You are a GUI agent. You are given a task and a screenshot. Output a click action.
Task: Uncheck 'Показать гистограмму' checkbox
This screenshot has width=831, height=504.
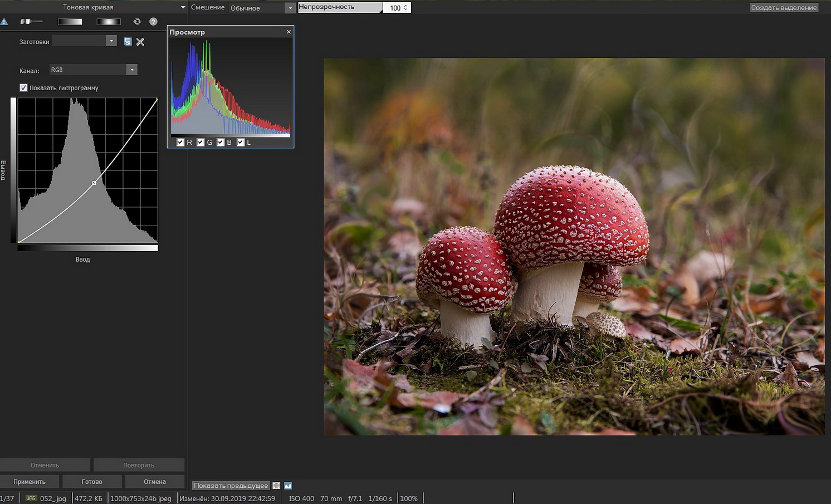(x=23, y=88)
